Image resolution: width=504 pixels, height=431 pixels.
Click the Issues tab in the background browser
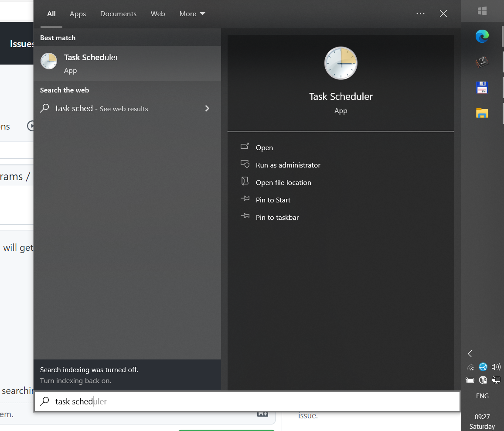(x=21, y=44)
